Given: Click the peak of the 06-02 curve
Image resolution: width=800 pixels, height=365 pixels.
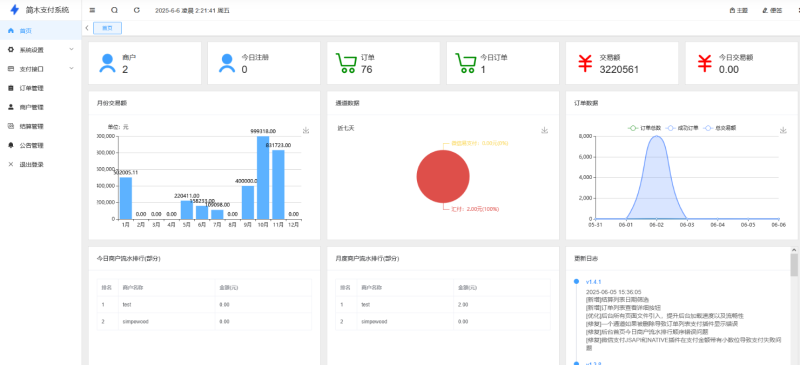Looking at the screenshot, I should point(657,136).
